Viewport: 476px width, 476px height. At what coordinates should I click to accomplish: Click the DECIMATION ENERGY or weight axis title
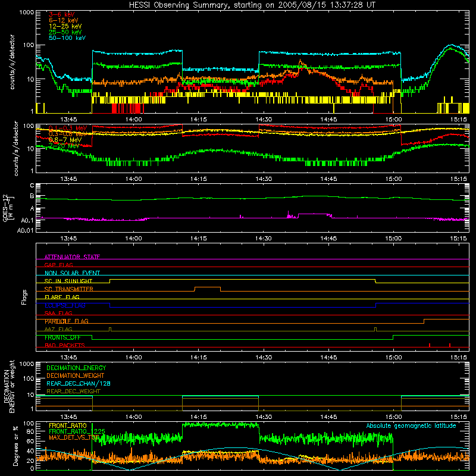9,386
